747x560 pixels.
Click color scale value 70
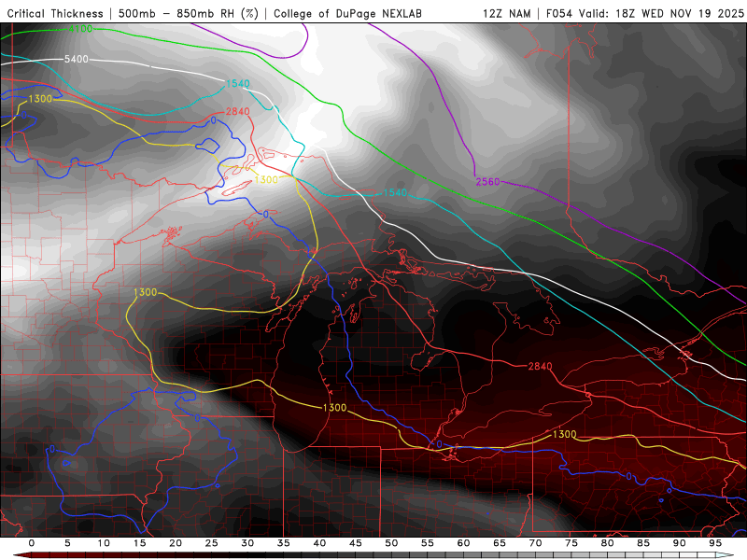pos(535,543)
